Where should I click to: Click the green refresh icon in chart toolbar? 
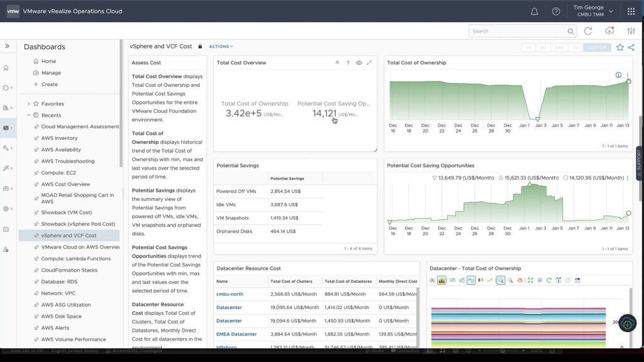[548, 280]
